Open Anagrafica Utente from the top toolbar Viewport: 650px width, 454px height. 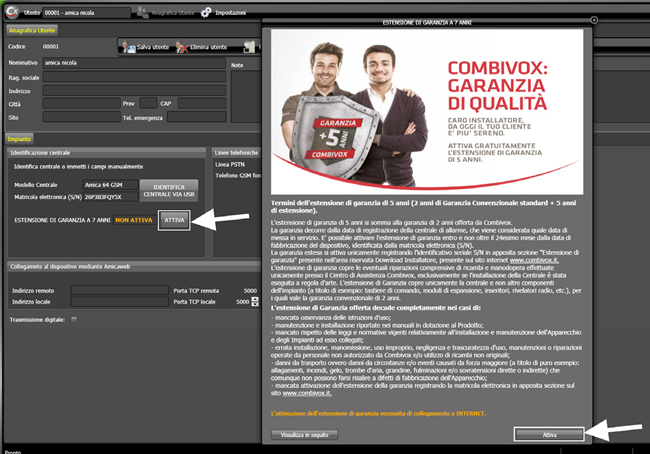point(166,13)
